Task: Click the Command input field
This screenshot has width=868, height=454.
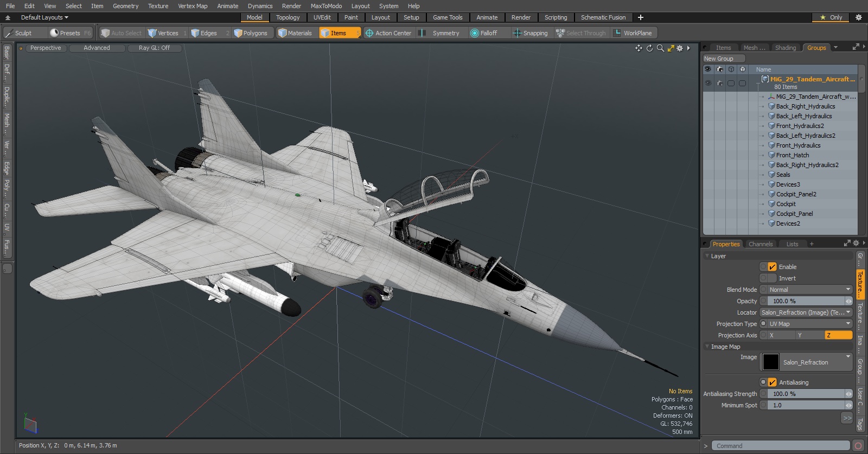Action: click(780, 446)
